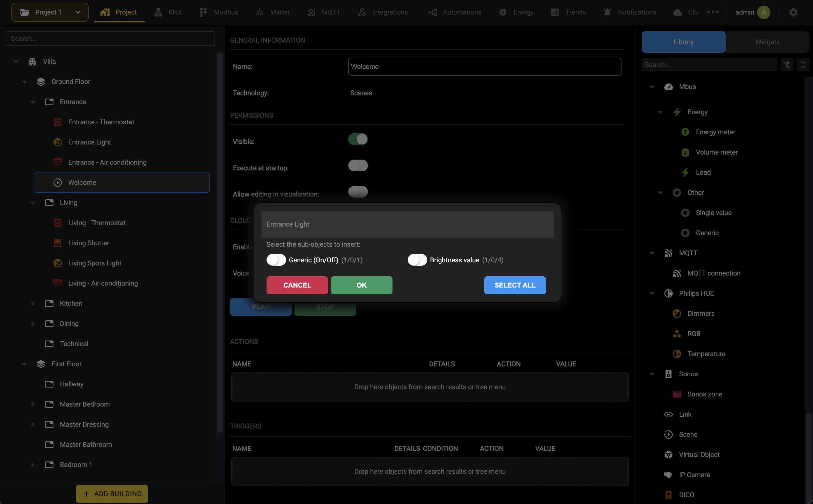The width and height of the screenshot is (813, 504).
Task: Click the MQTT connection icon
Action: click(677, 273)
